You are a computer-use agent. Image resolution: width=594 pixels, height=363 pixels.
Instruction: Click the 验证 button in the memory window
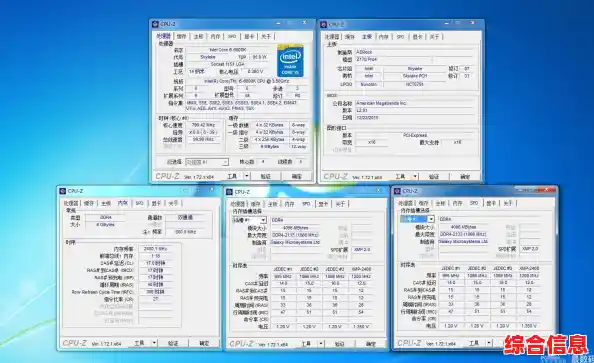point(173,343)
